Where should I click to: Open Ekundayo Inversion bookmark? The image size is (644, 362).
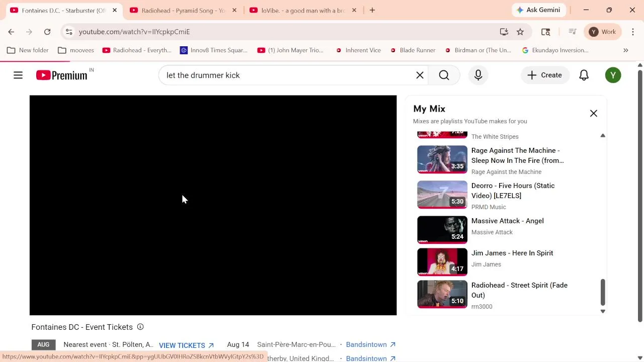pos(555,50)
